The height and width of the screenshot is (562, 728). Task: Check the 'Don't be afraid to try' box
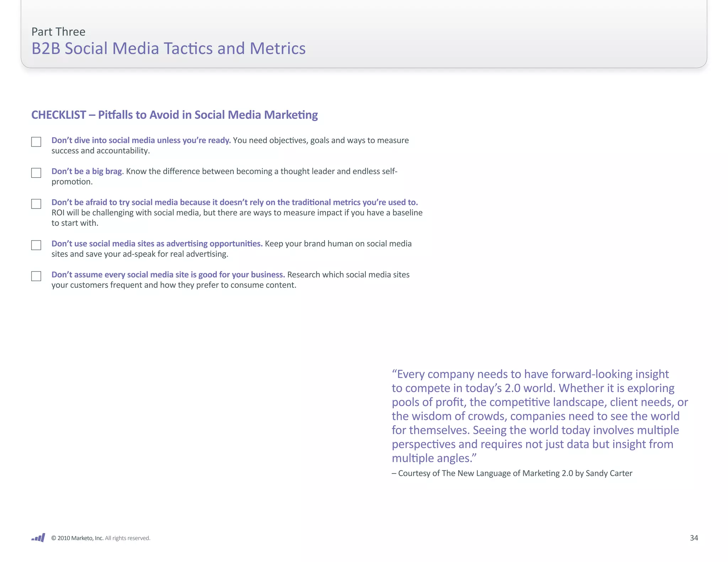tap(36, 204)
